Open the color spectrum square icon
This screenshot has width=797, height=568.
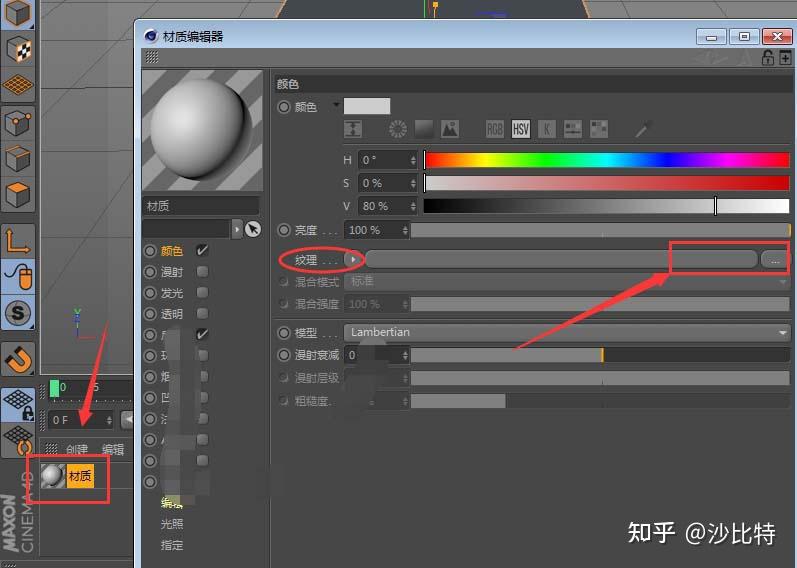[423, 129]
